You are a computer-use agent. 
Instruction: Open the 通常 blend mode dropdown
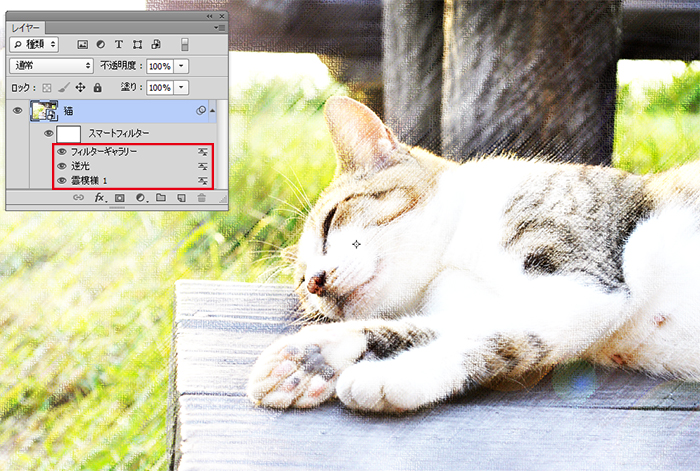point(51,66)
